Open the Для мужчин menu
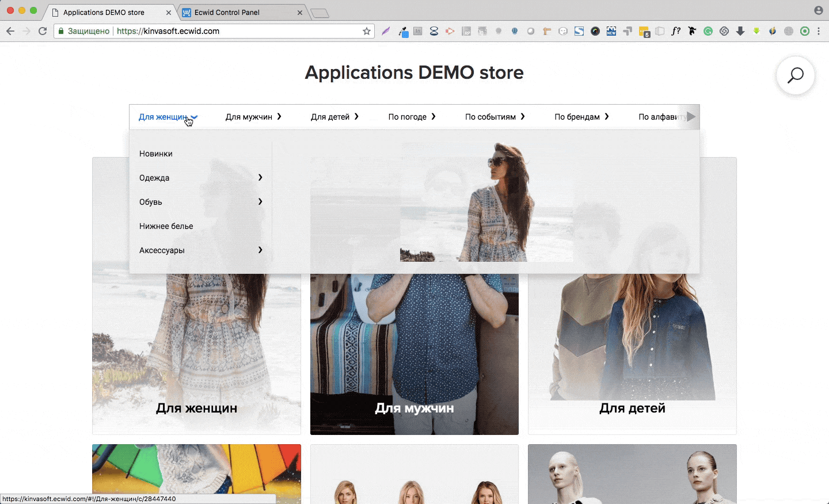Screen dimensions: 829x504 [x=253, y=117]
